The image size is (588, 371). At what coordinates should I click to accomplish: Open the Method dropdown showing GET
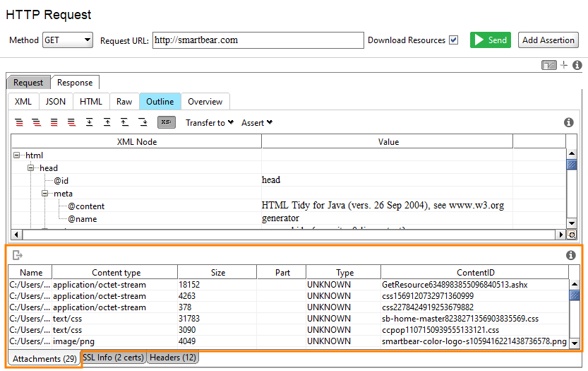pyautogui.click(x=68, y=40)
